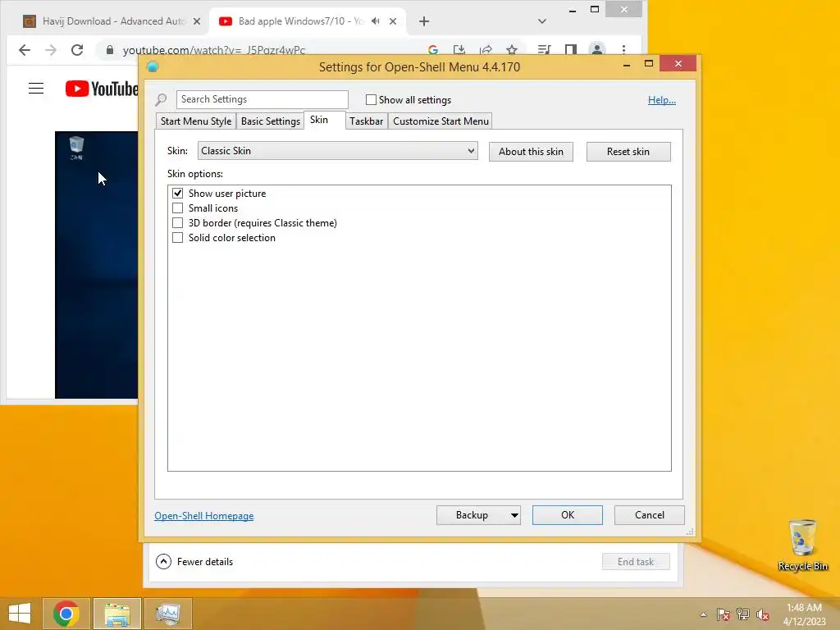Focus the Search Settings field
The height and width of the screenshot is (630, 840).
pos(262,99)
